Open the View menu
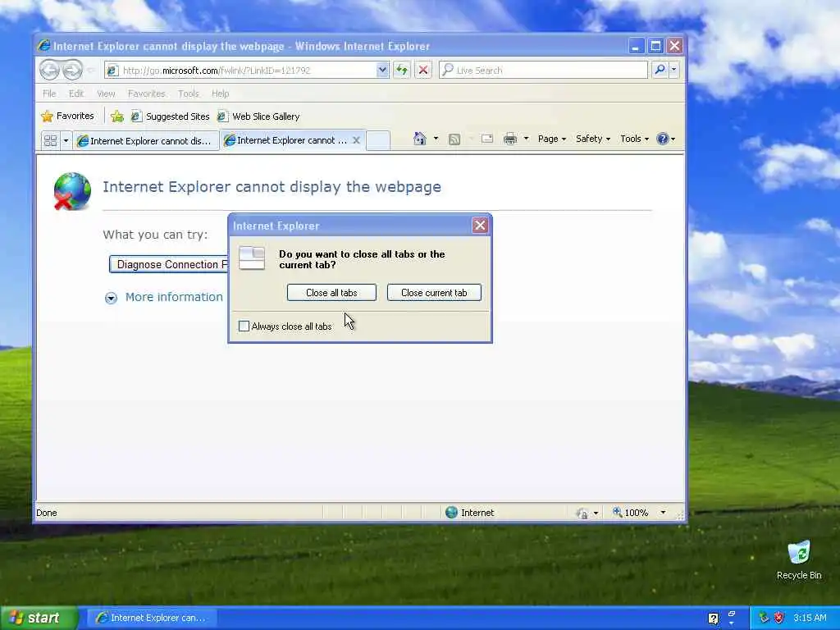Screen dimensions: 840x630 click(x=106, y=94)
